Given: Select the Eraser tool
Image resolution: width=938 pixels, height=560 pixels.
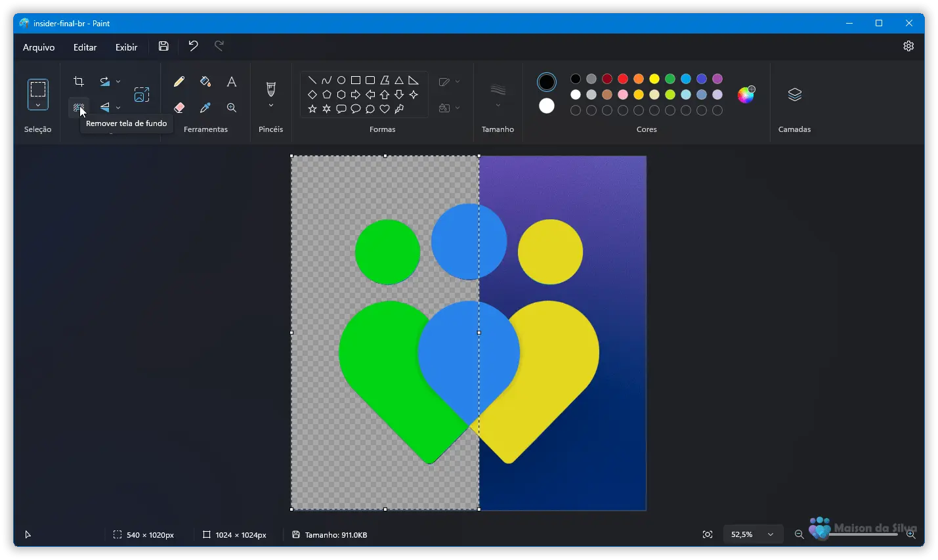Looking at the screenshot, I should [179, 108].
